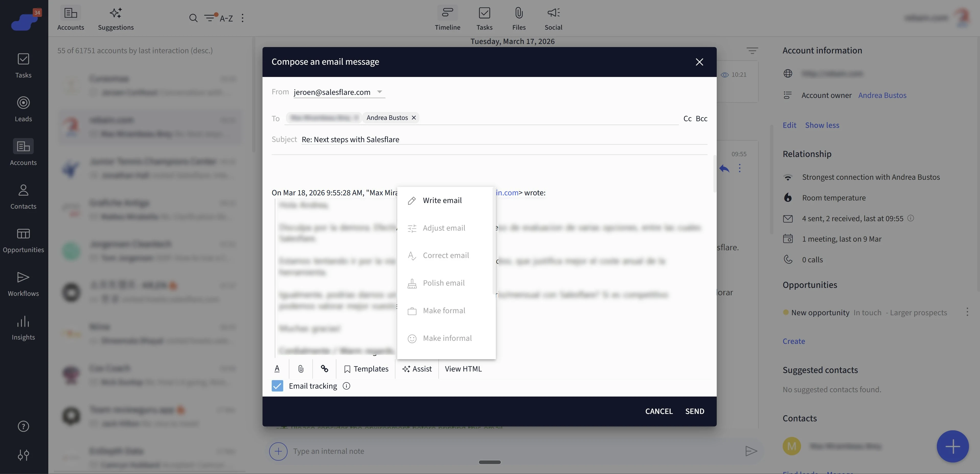This screenshot has height=474, width=980.
Task: Switch to the Timeline tab
Action: [x=447, y=18]
